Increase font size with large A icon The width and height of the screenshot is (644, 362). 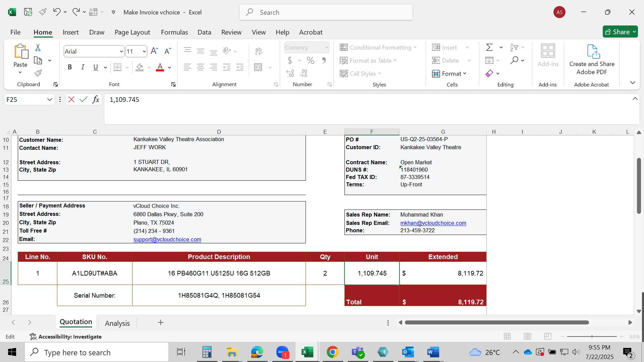click(x=154, y=51)
